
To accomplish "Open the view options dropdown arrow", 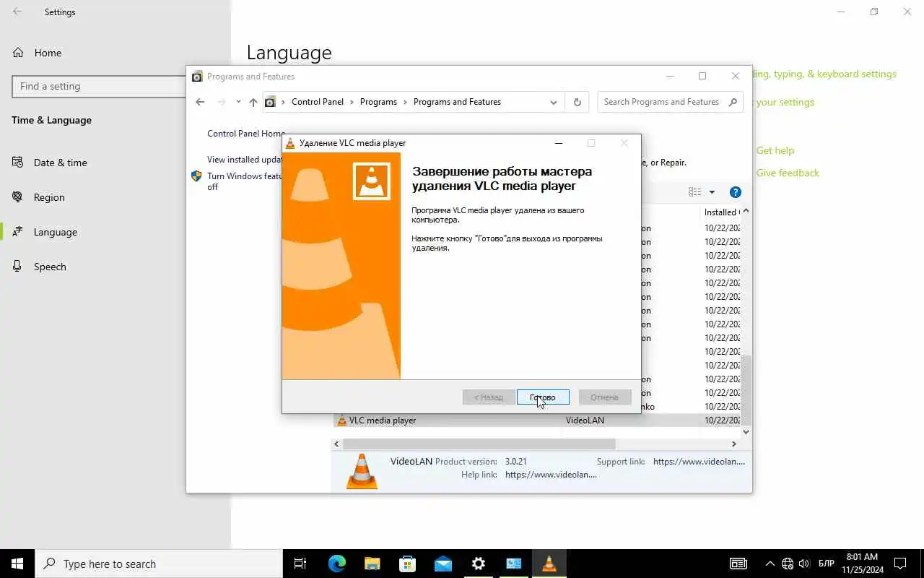I will (x=712, y=192).
